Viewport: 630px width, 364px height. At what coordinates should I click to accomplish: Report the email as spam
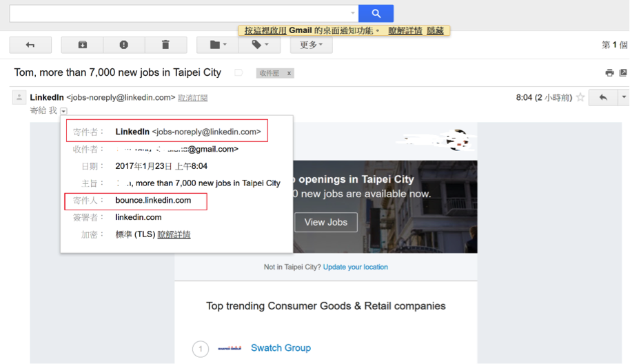click(x=124, y=45)
